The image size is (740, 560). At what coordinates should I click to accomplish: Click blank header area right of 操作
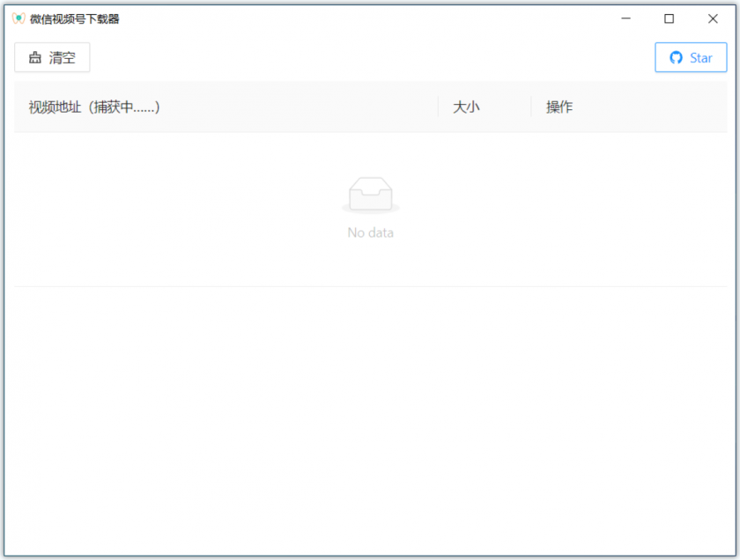pyautogui.click(x=652, y=107)
